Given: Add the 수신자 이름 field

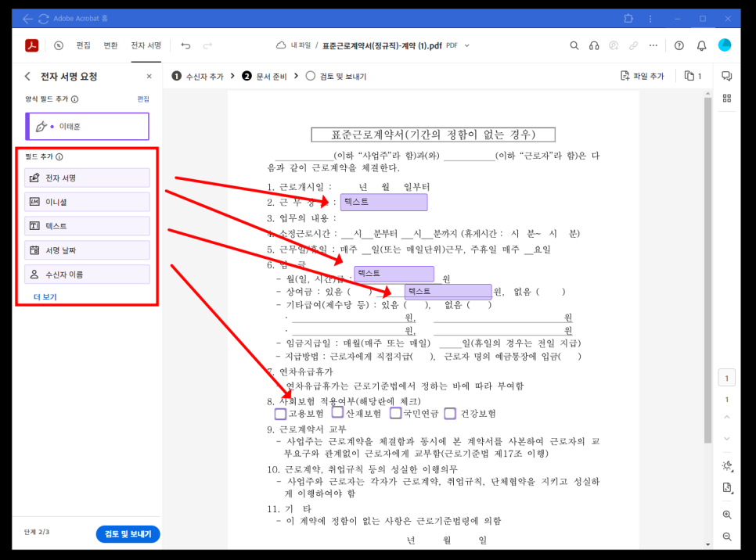Looking at the screenshot, I should 88,275.
